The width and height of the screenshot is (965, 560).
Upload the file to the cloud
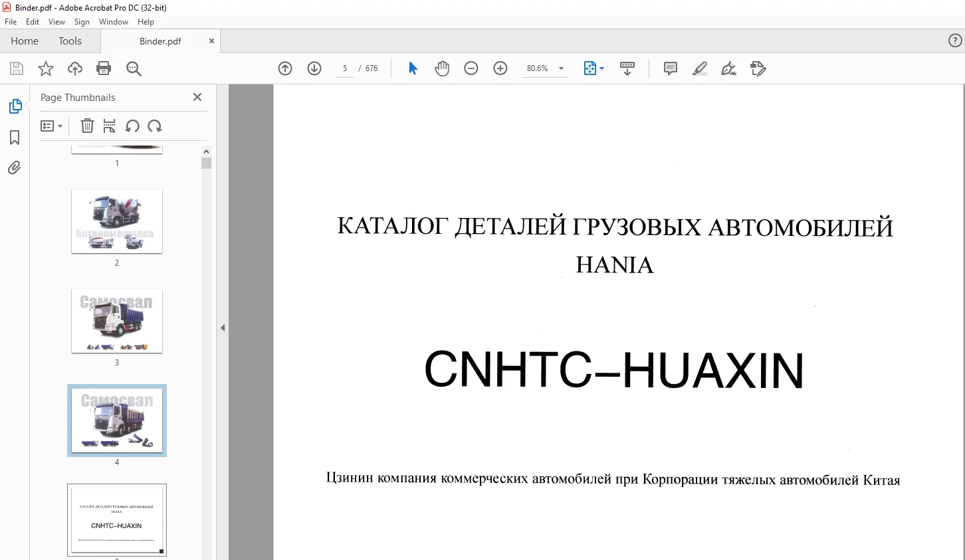pos(75,68)
